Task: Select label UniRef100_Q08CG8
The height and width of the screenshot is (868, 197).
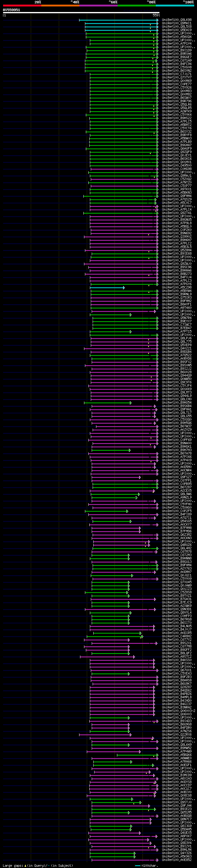Action: (x=176, y=796)
